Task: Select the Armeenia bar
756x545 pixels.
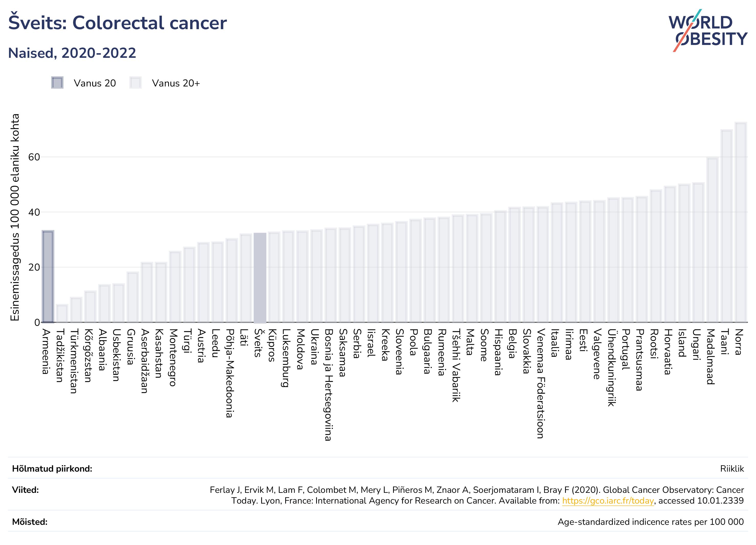Action: pyautogui.click(x=48, y=276)
